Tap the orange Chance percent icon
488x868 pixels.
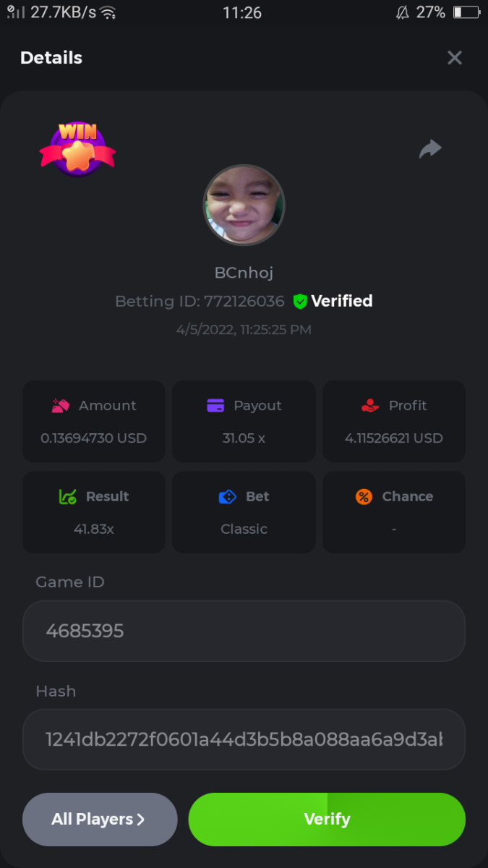(x=364, y=497)
